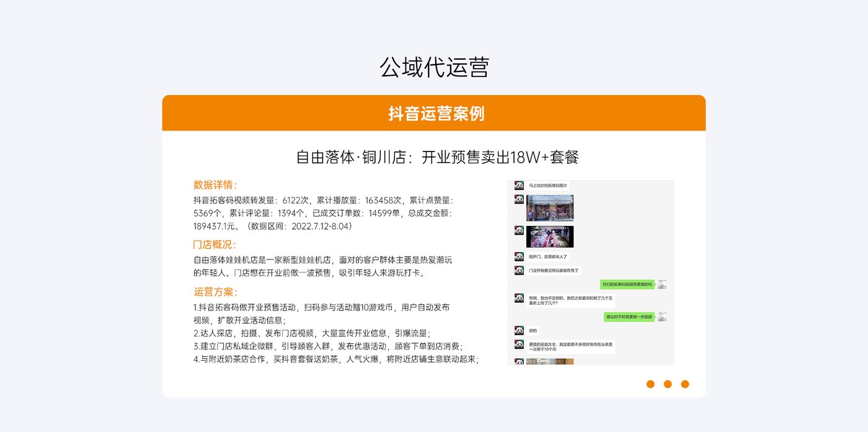Image resolution: width=868 pixels, height=432 pixels.
Task: Open the 抖音运营案例 tab header
Action: pos(434,113)
